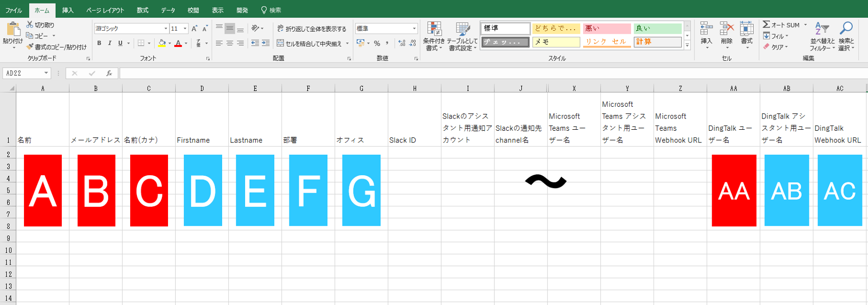Apply the Comma style icon

coord(387,43)
